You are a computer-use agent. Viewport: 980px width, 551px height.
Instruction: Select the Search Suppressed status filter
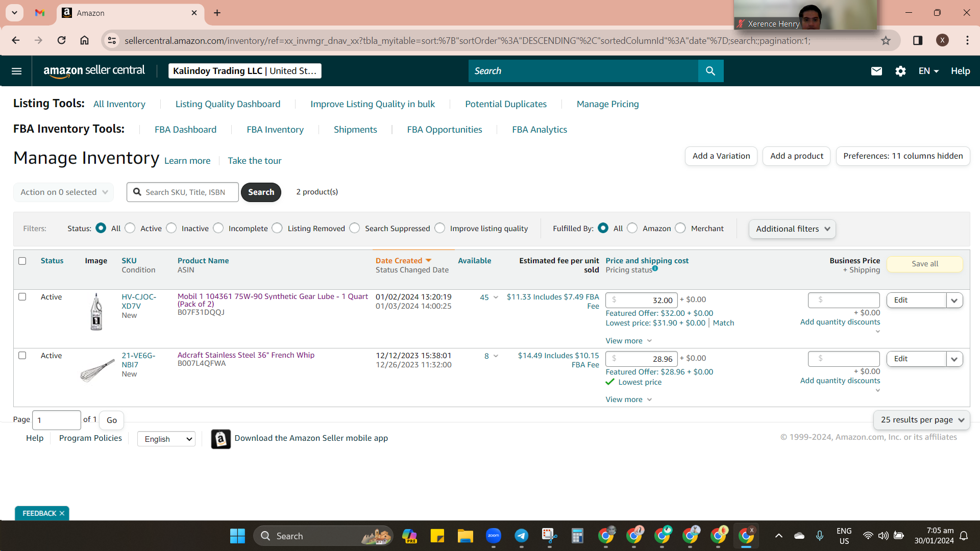pos(355,228)
